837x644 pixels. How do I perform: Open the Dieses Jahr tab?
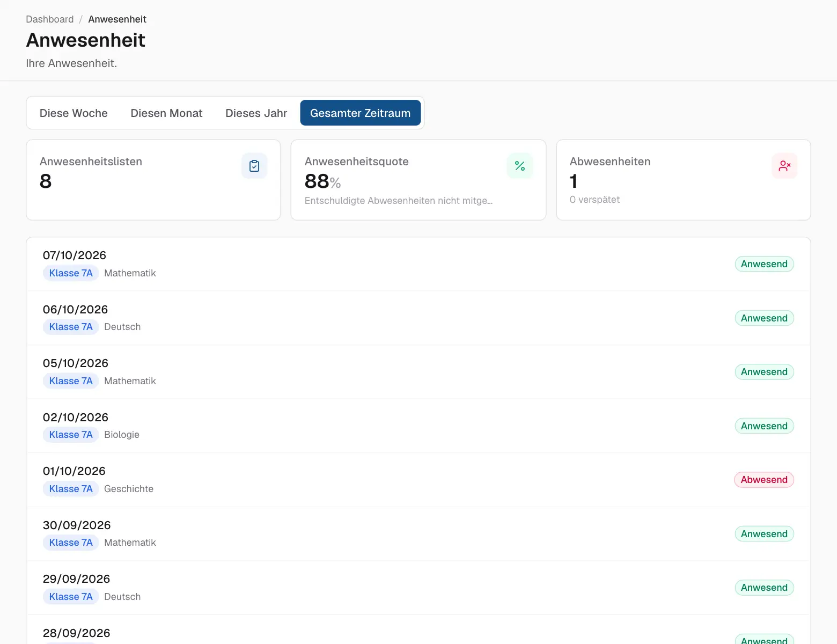click(256, 113)
